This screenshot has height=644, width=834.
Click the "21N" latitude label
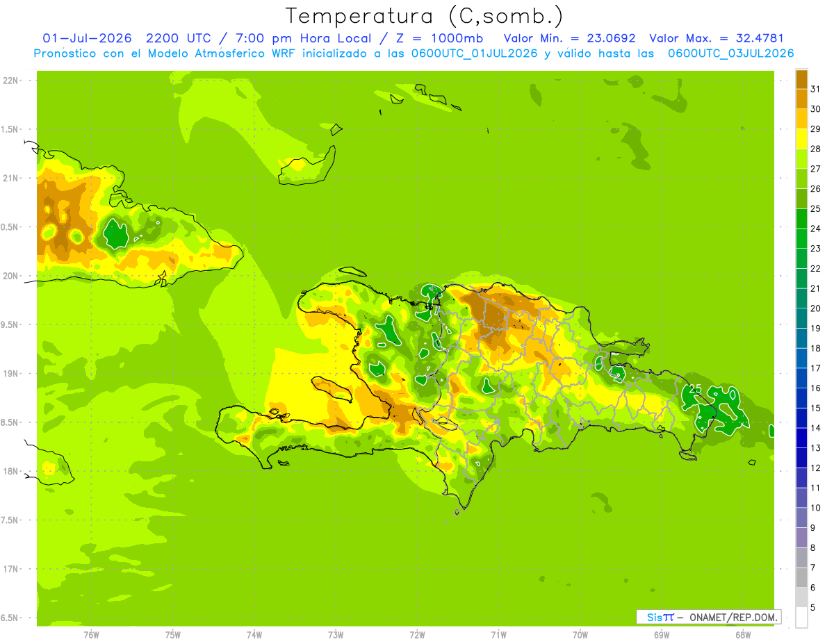pyautogui.click(x=10, y=178)
